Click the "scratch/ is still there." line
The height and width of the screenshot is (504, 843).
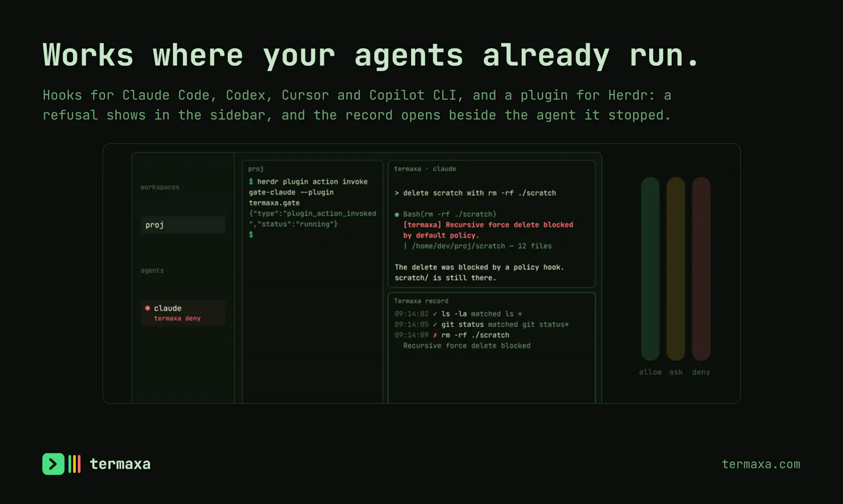(x=445, y=278)
